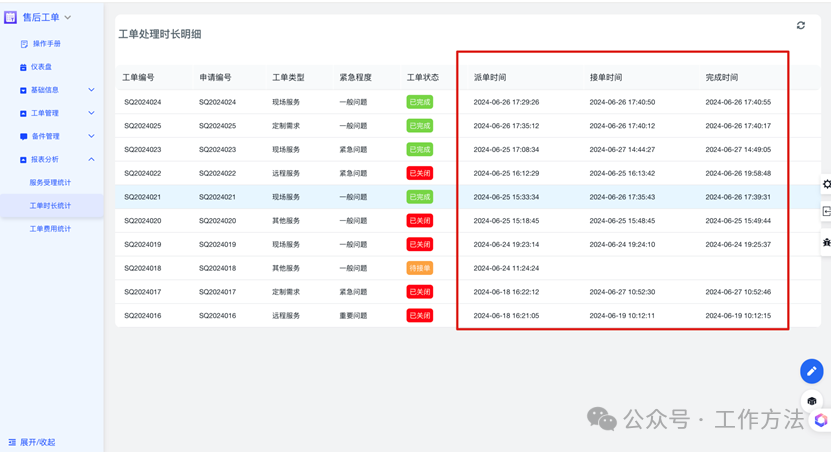The image size is (831, 452).
Task: Click 已完成 status tag for SQ2024024
Action: click(419, 102)
